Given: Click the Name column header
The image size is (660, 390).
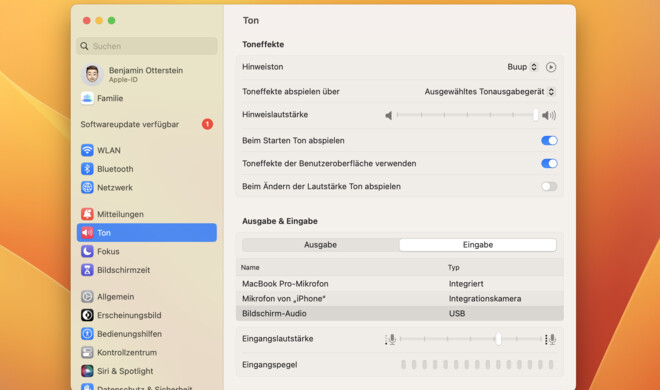Looking at the screenshot, I should 250,267.
